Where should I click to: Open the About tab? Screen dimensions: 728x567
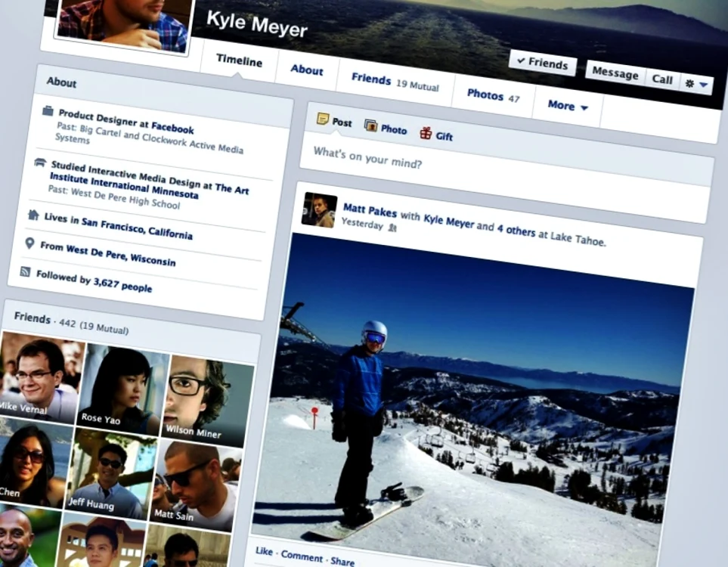click(x=307, y=70)
